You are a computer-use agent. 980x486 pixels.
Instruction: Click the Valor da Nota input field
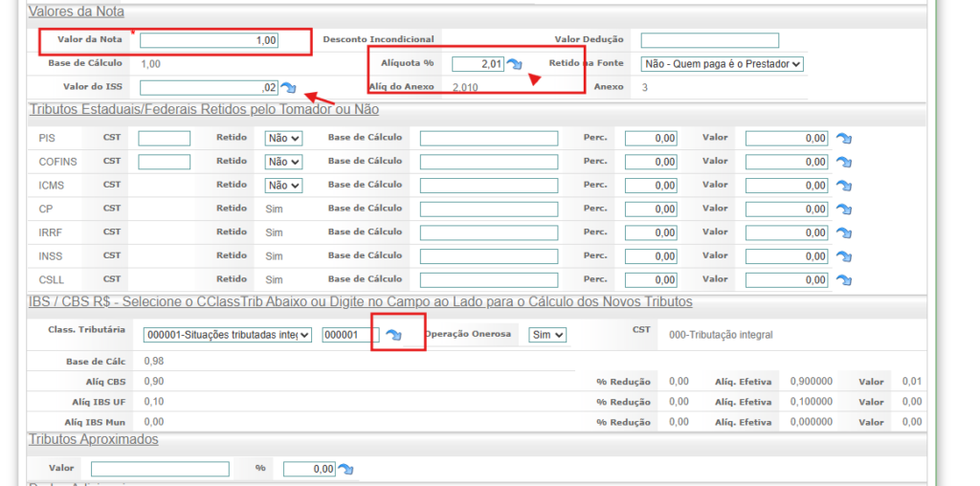point(210,40)
